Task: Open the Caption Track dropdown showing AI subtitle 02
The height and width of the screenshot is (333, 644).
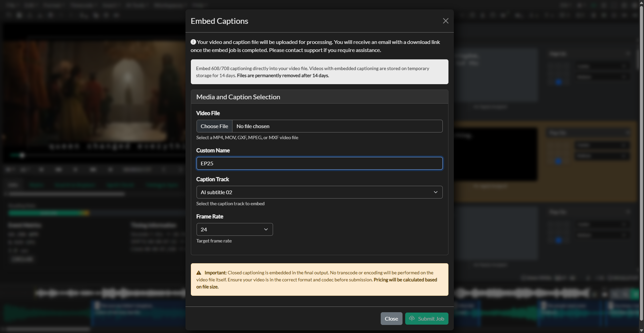Action: [x=319, y=192]
